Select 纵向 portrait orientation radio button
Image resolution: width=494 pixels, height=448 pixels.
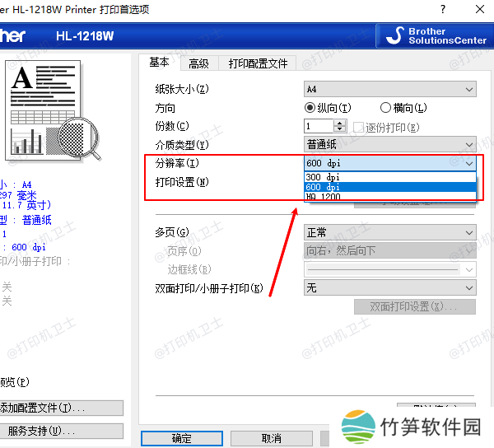pyautogui.click(x=310, y=108)
